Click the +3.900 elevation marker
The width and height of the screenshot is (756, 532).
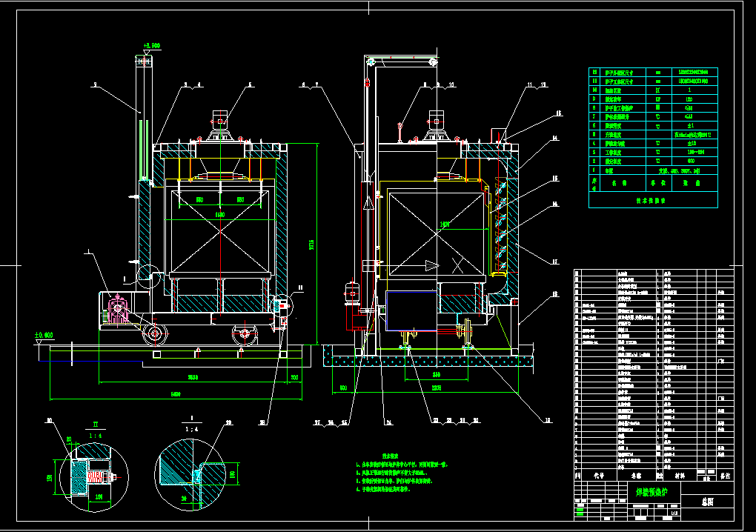[151, 46]
